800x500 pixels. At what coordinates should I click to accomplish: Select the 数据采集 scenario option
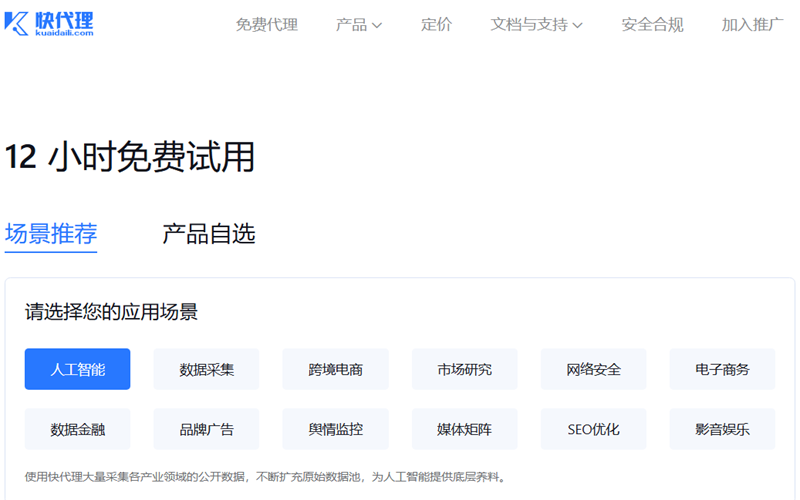click(x=206, y=369)
